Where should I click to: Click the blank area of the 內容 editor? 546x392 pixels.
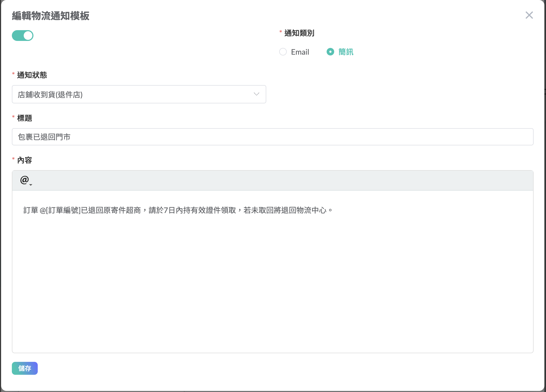coord(272,283)
